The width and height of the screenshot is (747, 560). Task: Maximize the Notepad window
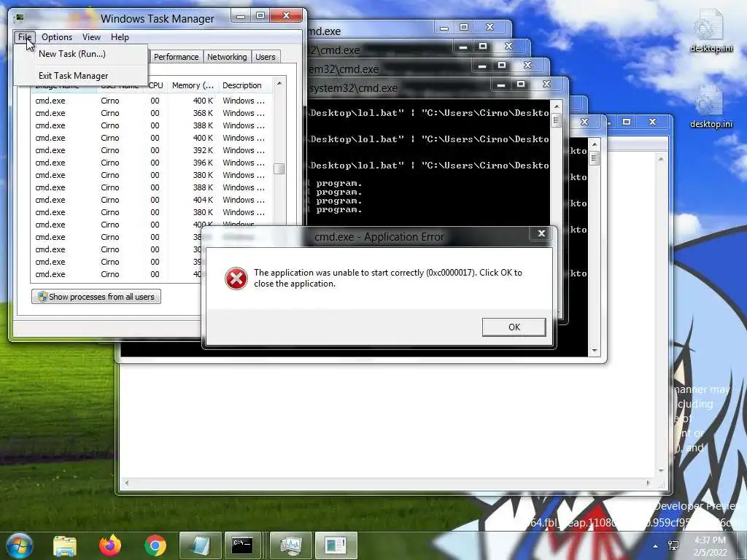click(627, 122)
